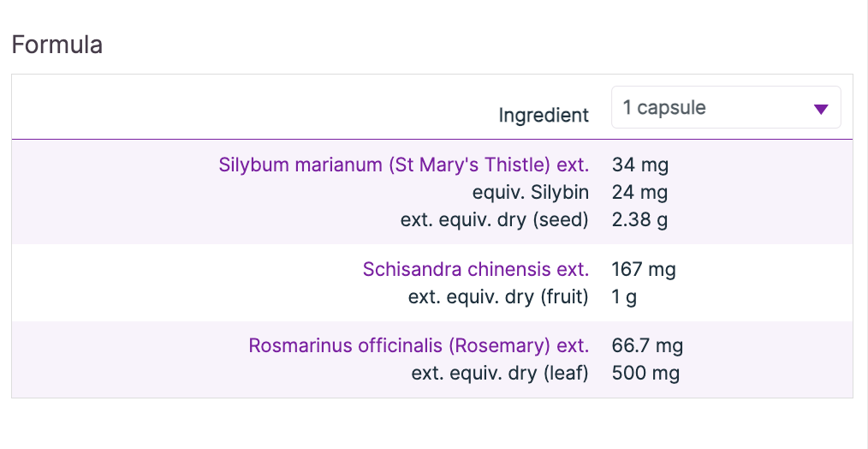Screen dimensions: 868x449
Task: Click the Formula section heading
Action: tap(57, 45)
